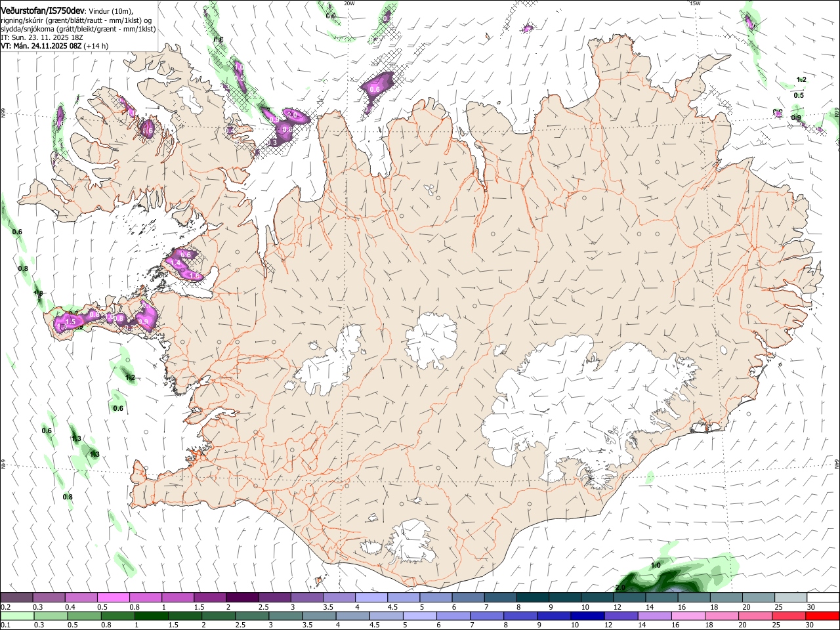Screen dimensions: 840x630
Task: Click the 'VT: Mán. 24.11.2025 08Z' valid time
Action: (x=41, y=46)
